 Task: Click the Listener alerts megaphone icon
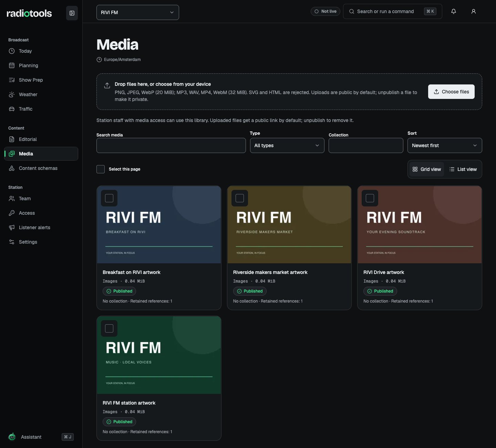tap(12, 227)
